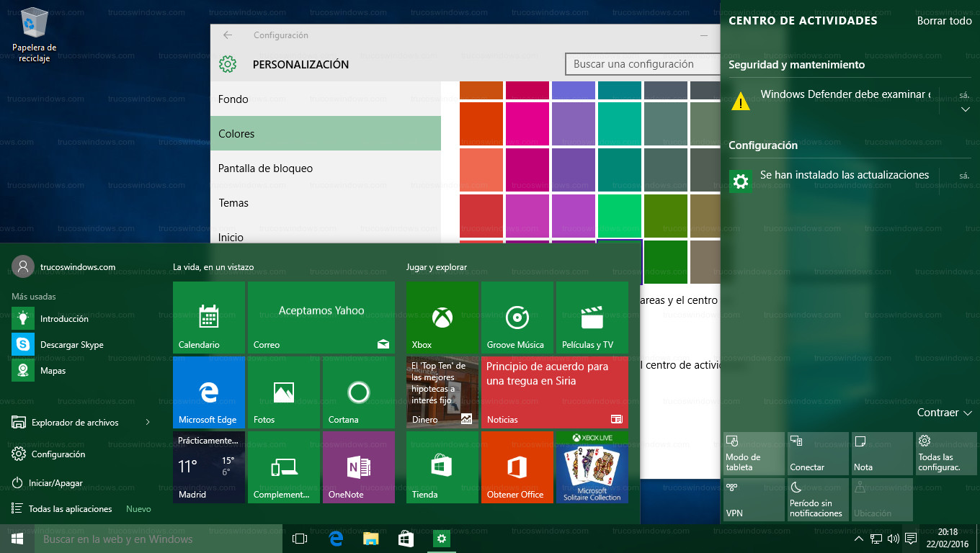Select Fondo in Personalización sidebar
The width and height of the screenshot is (980, 553).
click(x=233, y=99)
